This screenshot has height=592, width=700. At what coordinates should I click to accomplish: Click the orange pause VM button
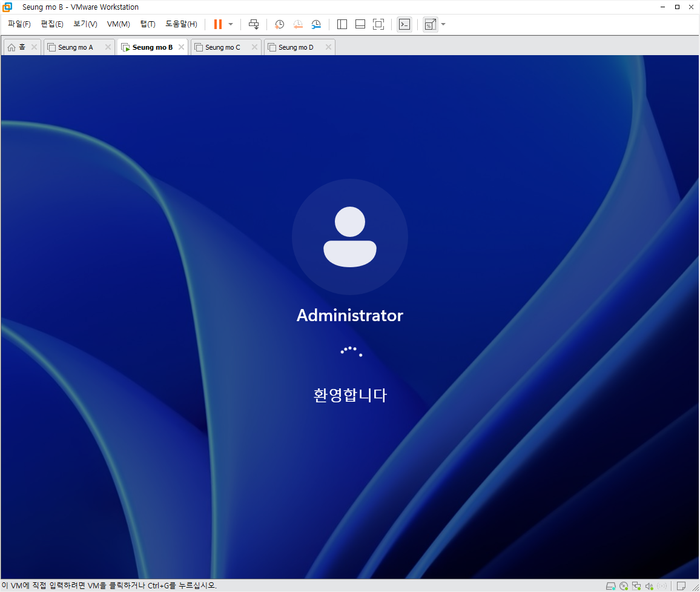pos(218,24)
